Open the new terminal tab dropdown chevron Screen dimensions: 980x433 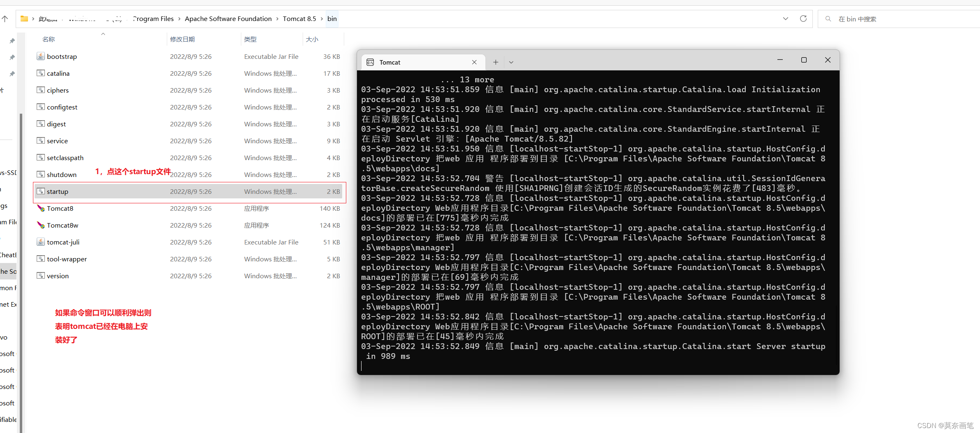click(511, 62)
